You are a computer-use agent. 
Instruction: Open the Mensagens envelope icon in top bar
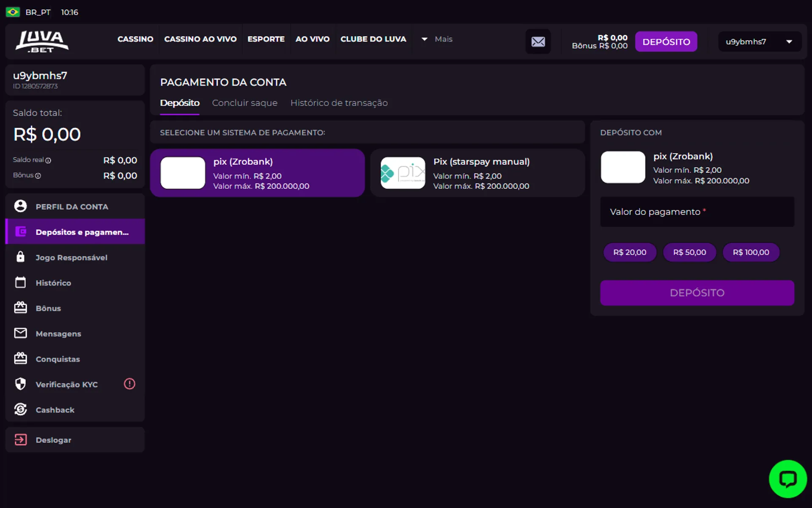538,41
